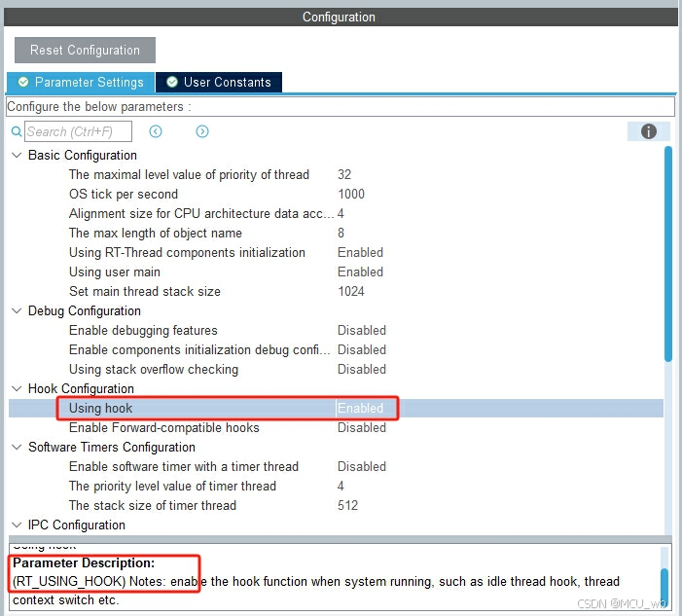The image size is (682, 616).
Task: Select timer thread priority value 4
Action: [341, 487]
